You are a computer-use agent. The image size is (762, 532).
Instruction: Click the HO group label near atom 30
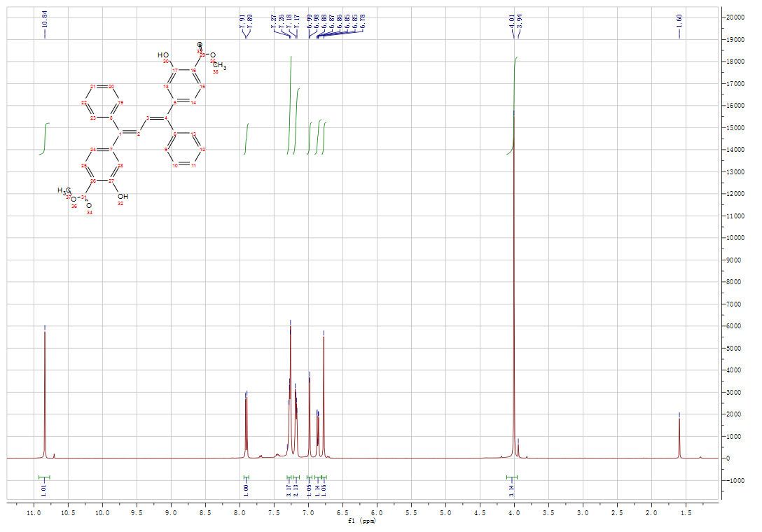[163, 55]
